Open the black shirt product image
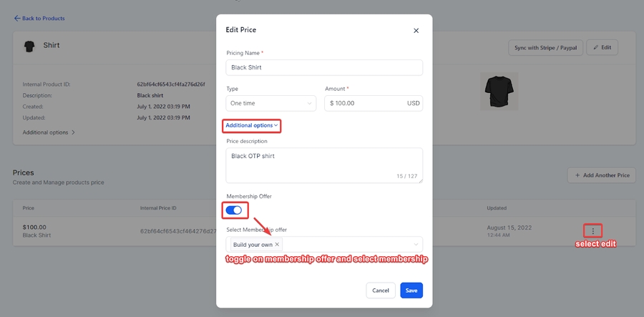Screen dimensions: 644x317 pyautogui.click(x=499, y=91)
